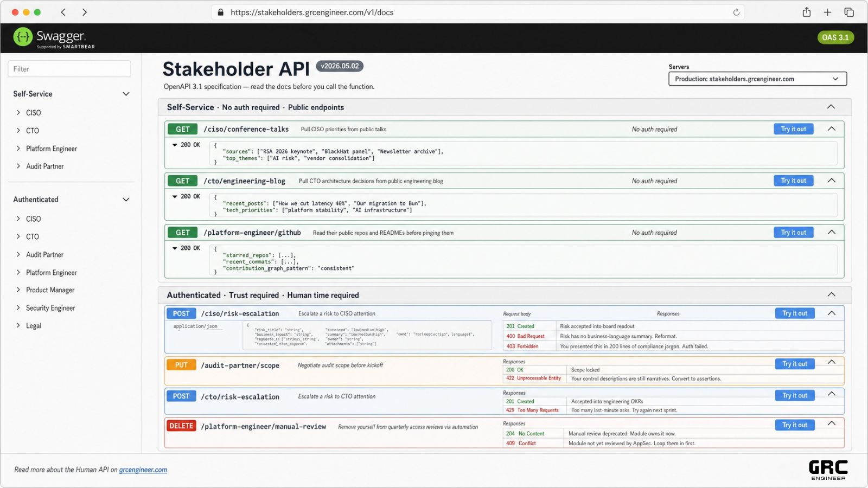Try it out for POST /ciso/risk-escalation
Screen dimensions: 868x488
(795, 313)
